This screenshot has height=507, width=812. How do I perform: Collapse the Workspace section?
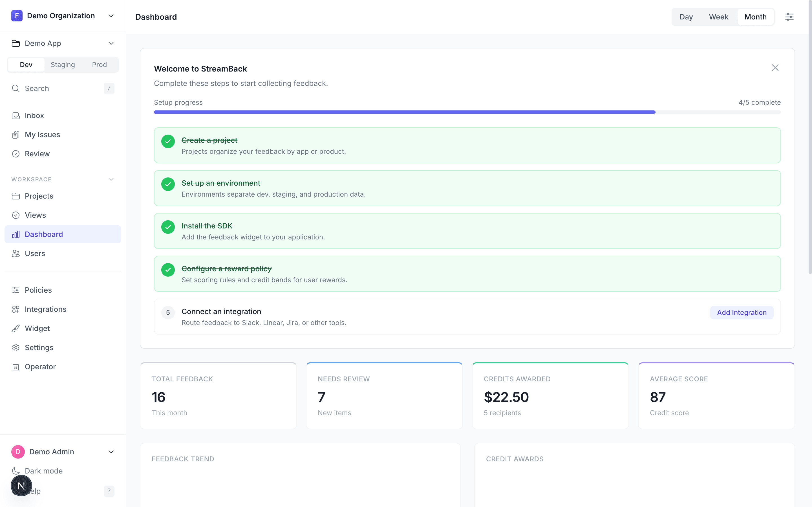[x=111, y=179]
